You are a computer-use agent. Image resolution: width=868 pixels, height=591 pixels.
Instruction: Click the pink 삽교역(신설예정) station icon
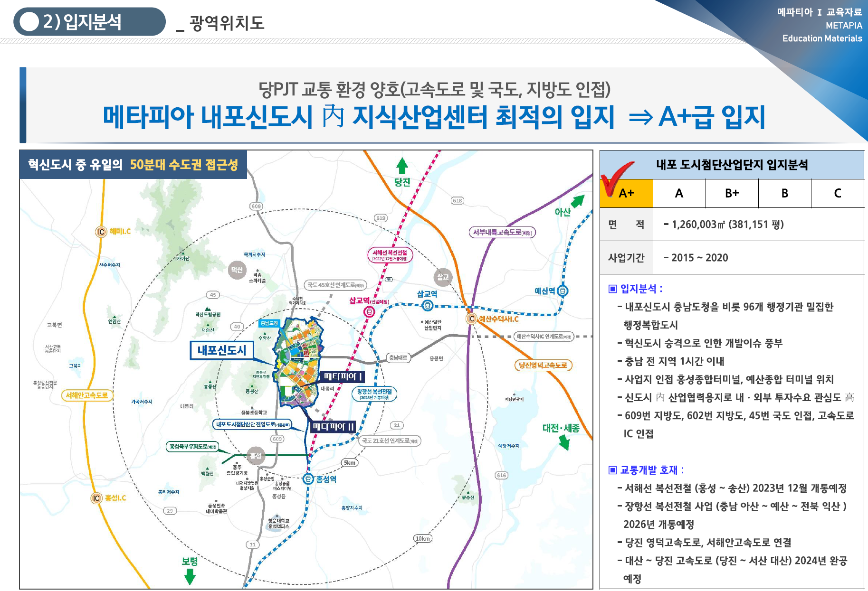point(369,312)
